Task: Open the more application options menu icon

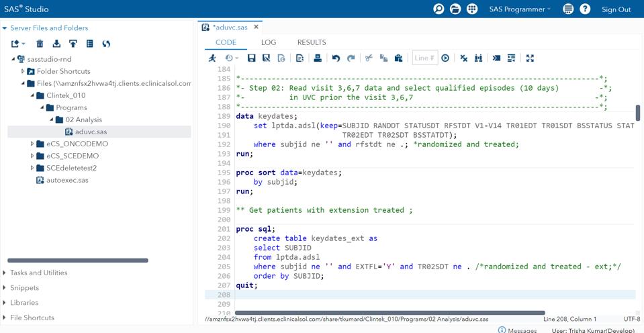Action: coord(568,9)
